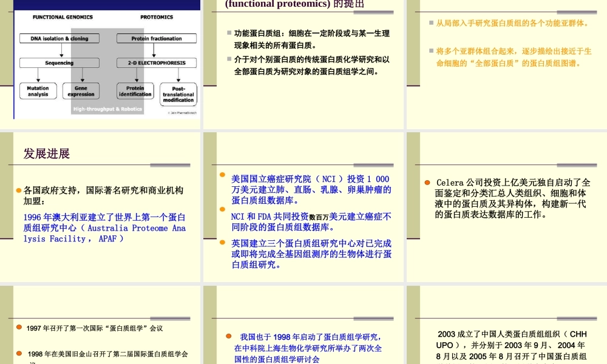Viewport: 607px width, 364px height.
Task: Select the "Sequencing" step in the diagram
Action: tap(59, 62)
